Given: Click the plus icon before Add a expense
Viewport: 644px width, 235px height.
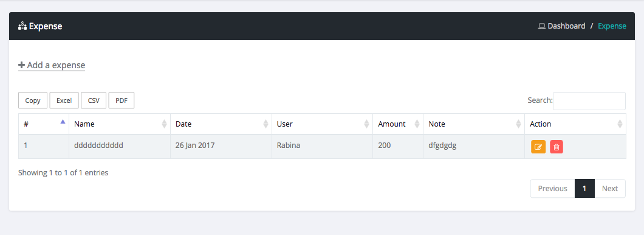Looking at the screenshot, I should pyautogui.click(x=22, y=65).
